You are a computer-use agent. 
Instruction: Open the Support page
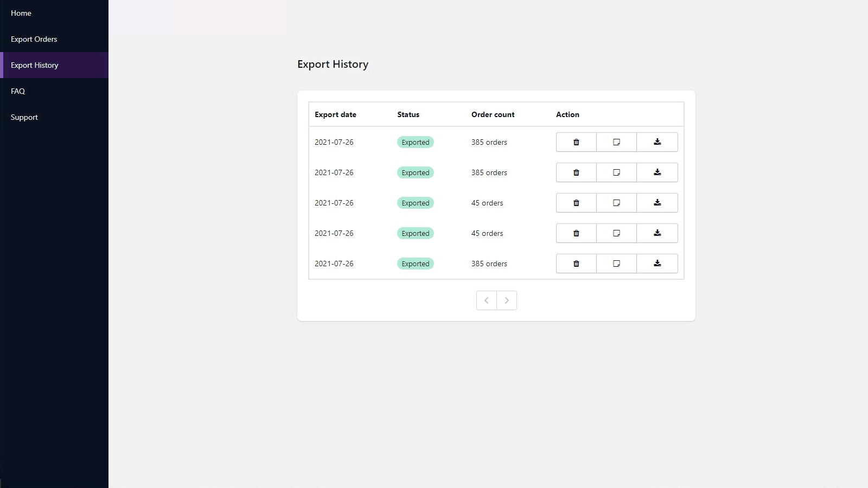[x=24, y=117]
